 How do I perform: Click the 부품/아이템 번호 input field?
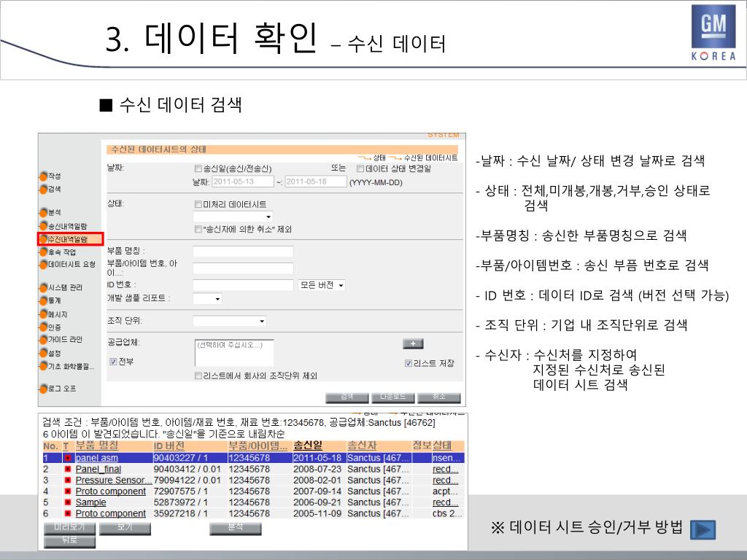[243, 268]
